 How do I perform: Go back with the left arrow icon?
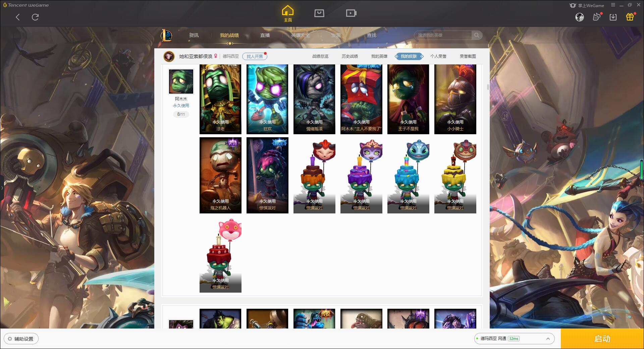(18, 17)
